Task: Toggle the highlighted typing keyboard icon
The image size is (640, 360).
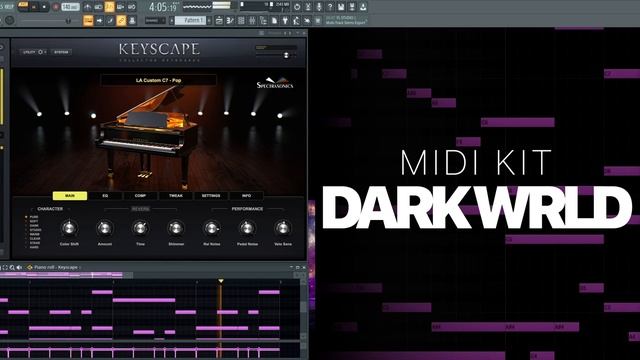Action: point(88,20)
